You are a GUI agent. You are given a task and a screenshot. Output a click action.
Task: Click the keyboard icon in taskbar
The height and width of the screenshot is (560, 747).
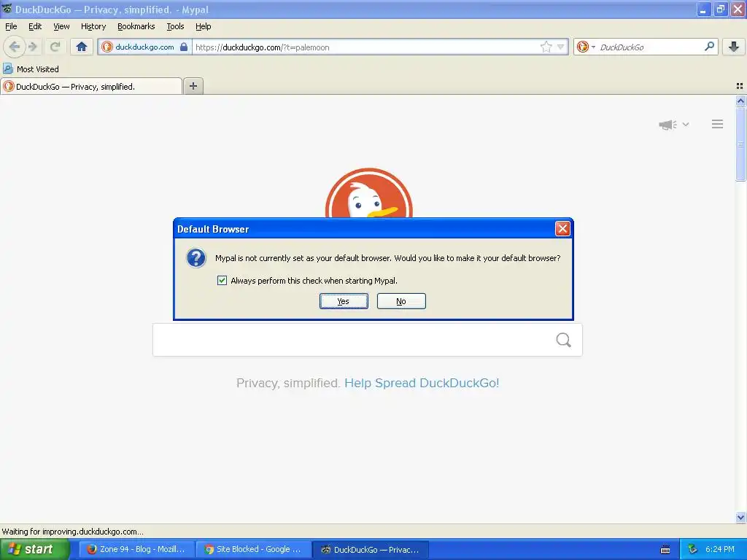[x=665, y=550]
